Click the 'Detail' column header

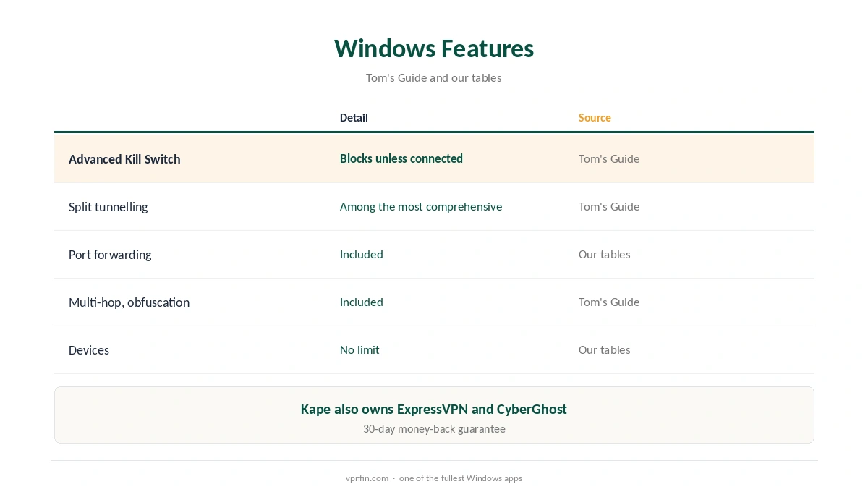354,118
